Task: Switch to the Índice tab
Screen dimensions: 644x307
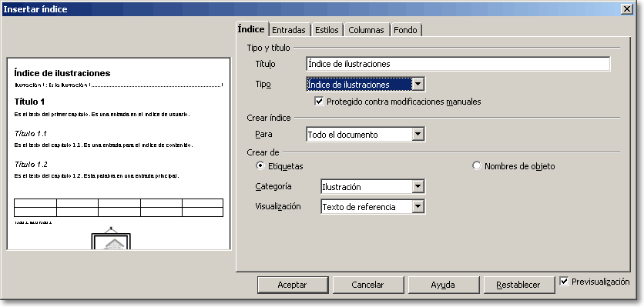Action: point(252,29)
